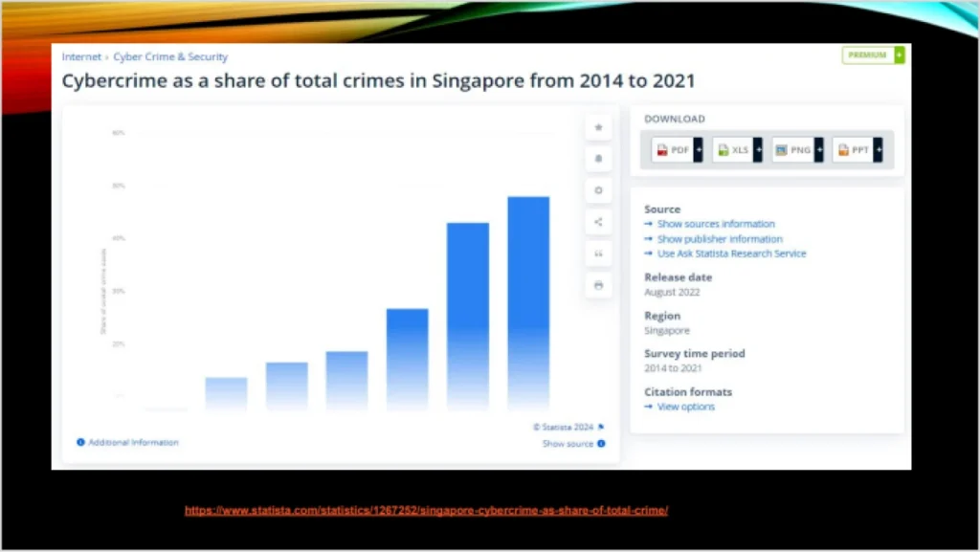Click the 'Singapore' region value text
The width and height of the screenshot is (980, 552).
tap(667, 330)
